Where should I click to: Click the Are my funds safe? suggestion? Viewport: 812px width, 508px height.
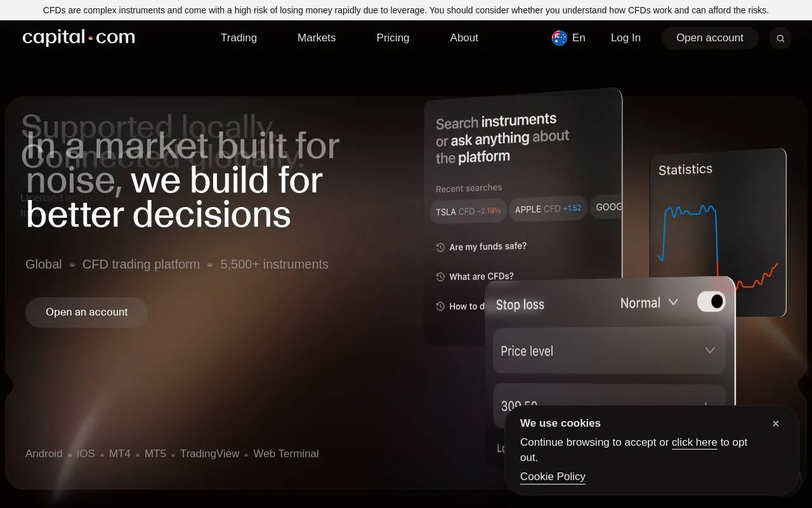(x=488, y=246)
